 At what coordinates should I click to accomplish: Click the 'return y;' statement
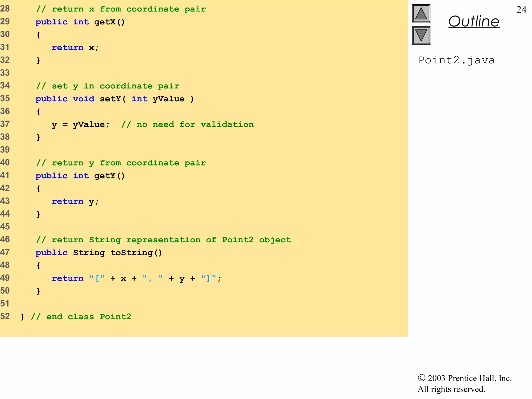point(75,201)
